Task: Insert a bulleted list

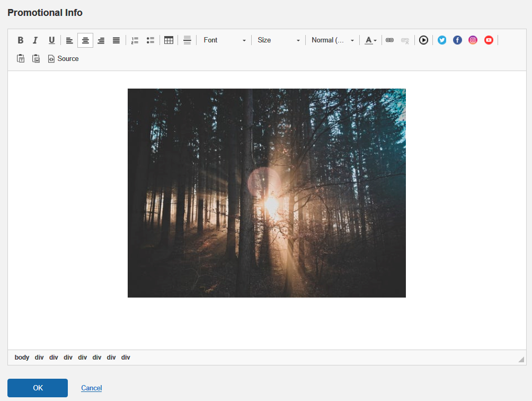Action: pyautogui.click(x=150, y=40)
